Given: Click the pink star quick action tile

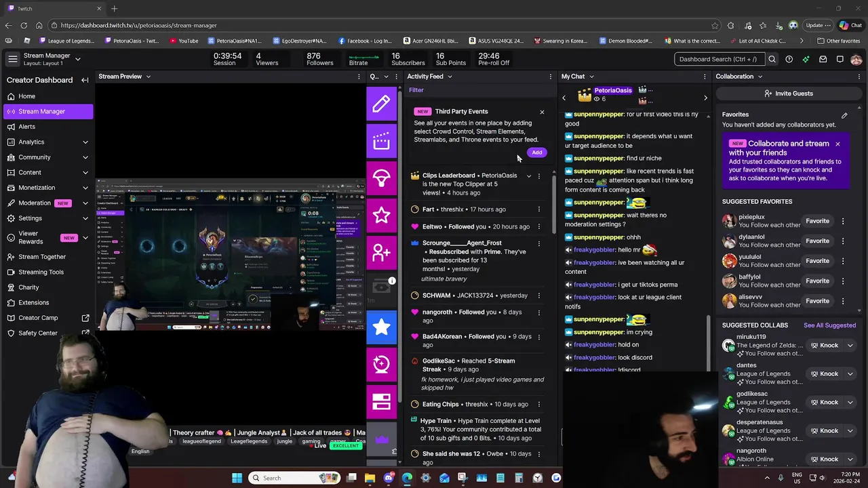Looking at the screenshot, I should pos(381,216).
